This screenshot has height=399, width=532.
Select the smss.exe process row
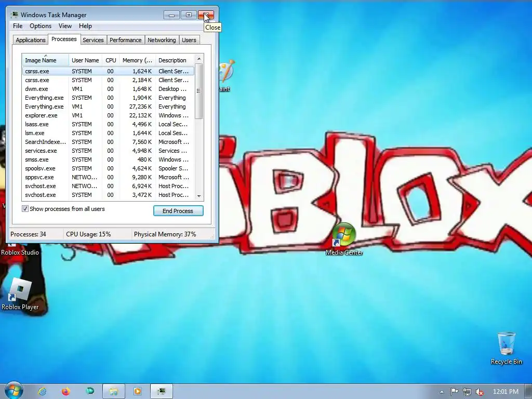tap(108, 159)
